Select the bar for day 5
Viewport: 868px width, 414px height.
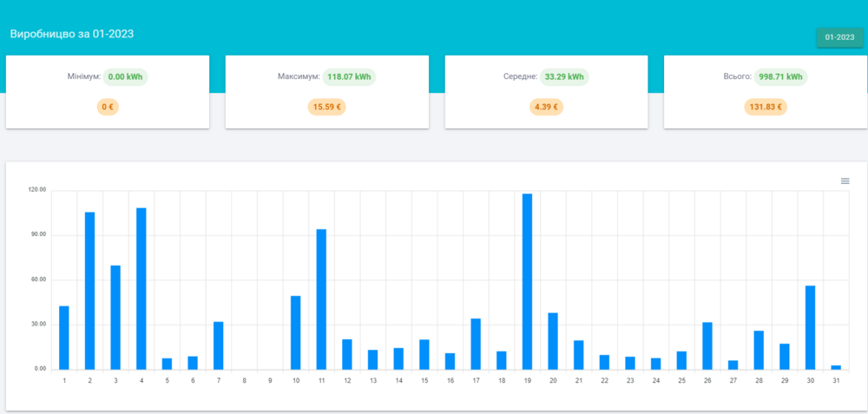(168, 364)
